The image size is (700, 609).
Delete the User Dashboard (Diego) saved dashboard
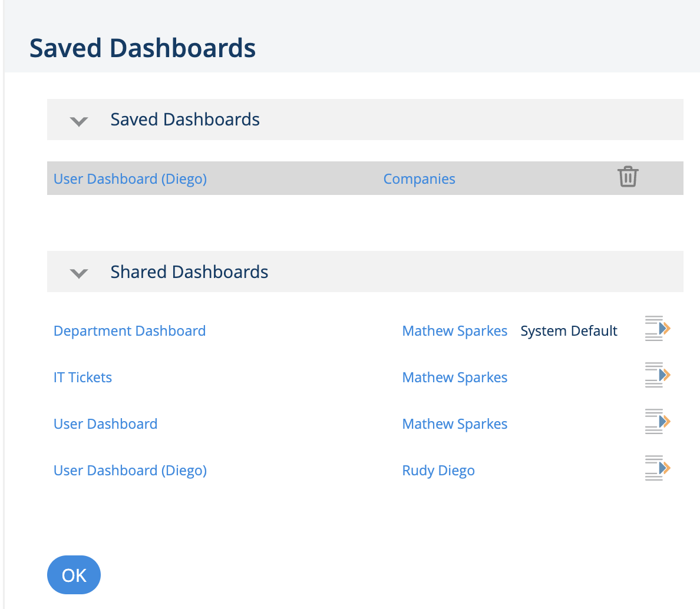[x=628, y=176]
